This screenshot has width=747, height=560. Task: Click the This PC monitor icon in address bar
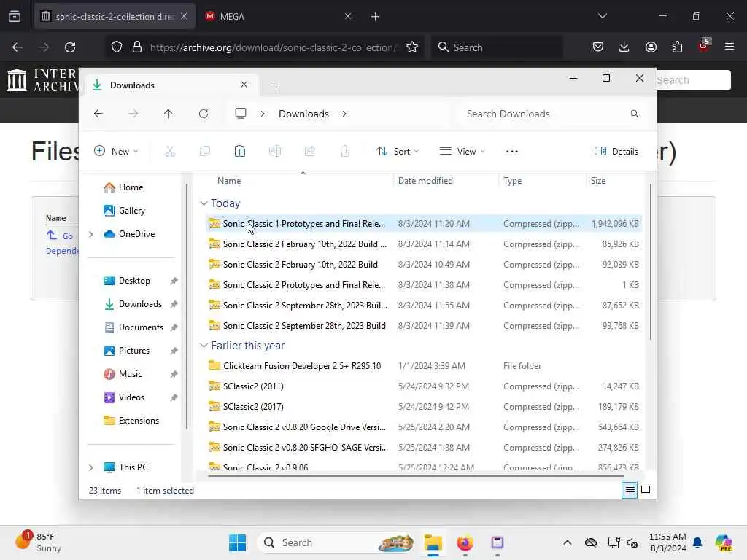[x=241, y=113]
